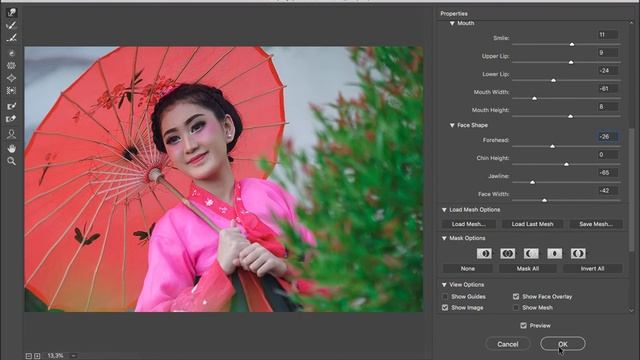The image size is (640, 360).
Task: Click the Chin Height value field
Action: pyautogui.click(x=608, y=155)
